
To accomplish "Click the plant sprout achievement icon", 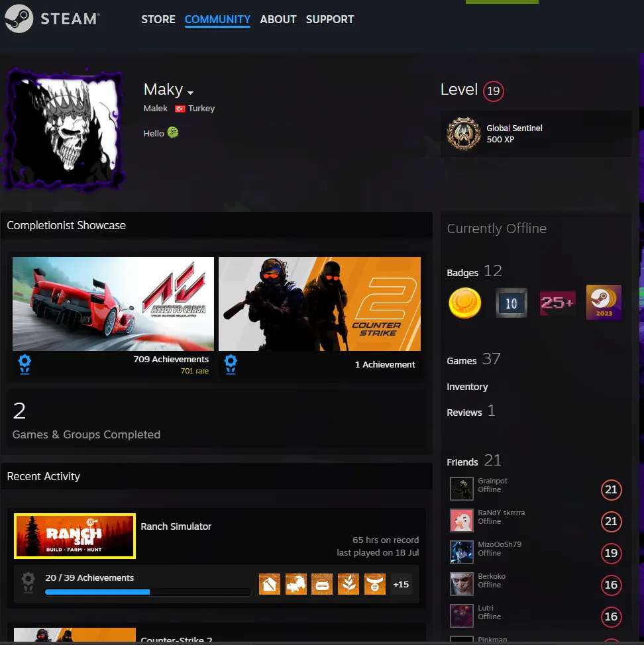I will (x=349, y=584).
